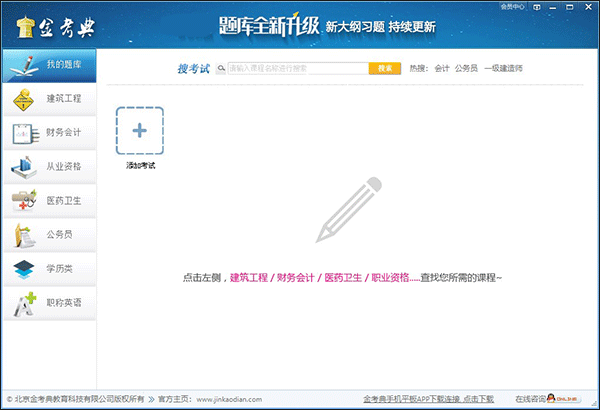Minimize the 金考典 window
This screenshot has height=410, width=600.
tap(553, 7)
